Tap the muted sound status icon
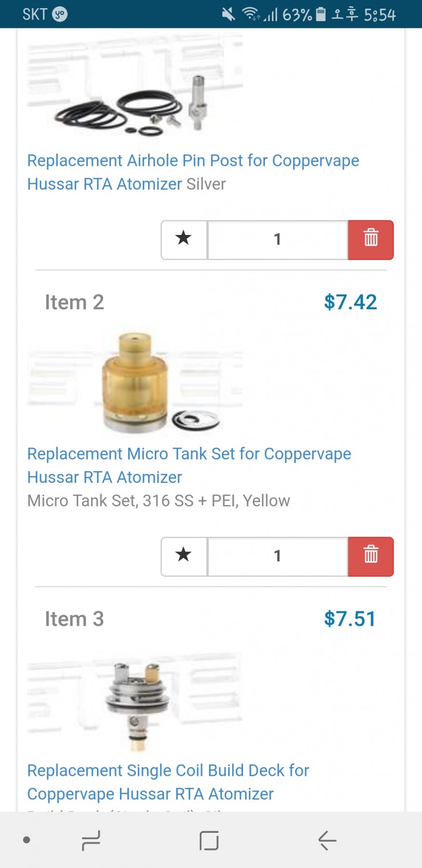The width and height of the screenshot is (422, 868). point(228,14)
